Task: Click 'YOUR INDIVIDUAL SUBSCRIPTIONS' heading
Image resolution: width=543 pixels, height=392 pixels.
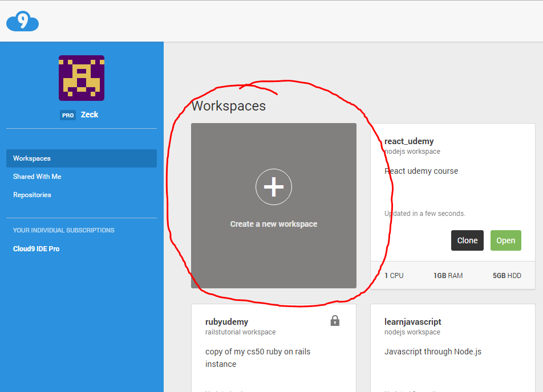Action: [64, 230]
